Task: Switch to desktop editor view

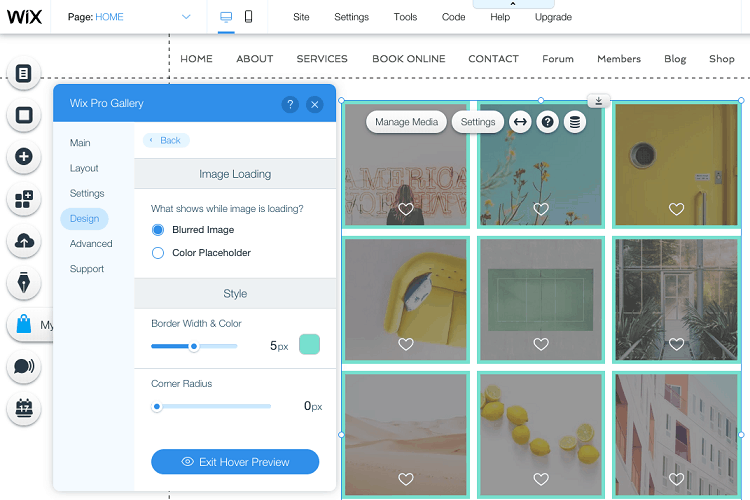Action: [x=226, y=17]
